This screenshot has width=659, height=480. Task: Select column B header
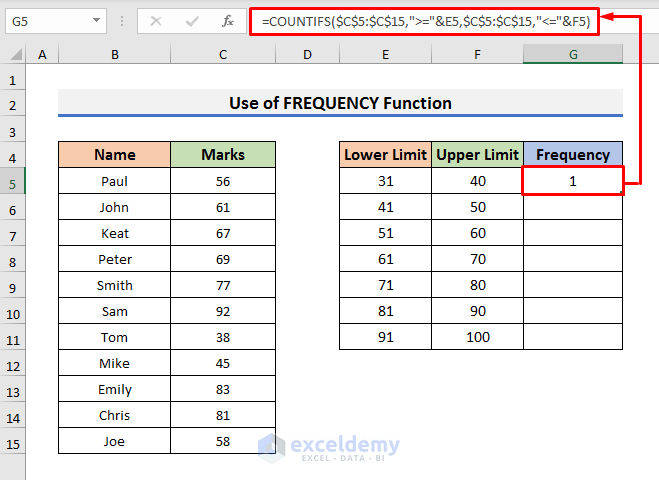[x=115, y=55]
